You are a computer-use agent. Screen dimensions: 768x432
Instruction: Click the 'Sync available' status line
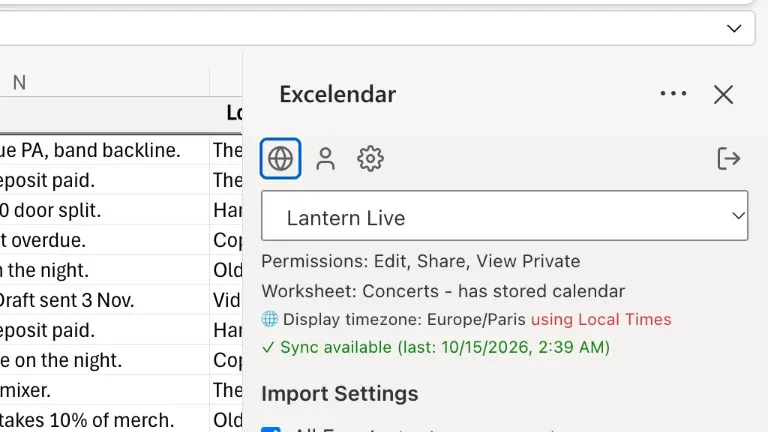coord(435,347)
